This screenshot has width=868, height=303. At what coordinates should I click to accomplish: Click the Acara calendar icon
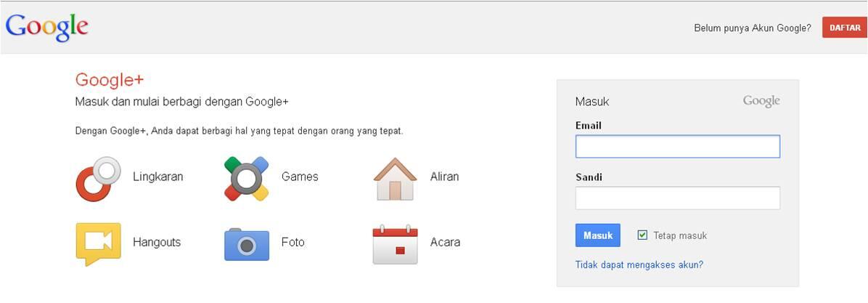point(395,244)
